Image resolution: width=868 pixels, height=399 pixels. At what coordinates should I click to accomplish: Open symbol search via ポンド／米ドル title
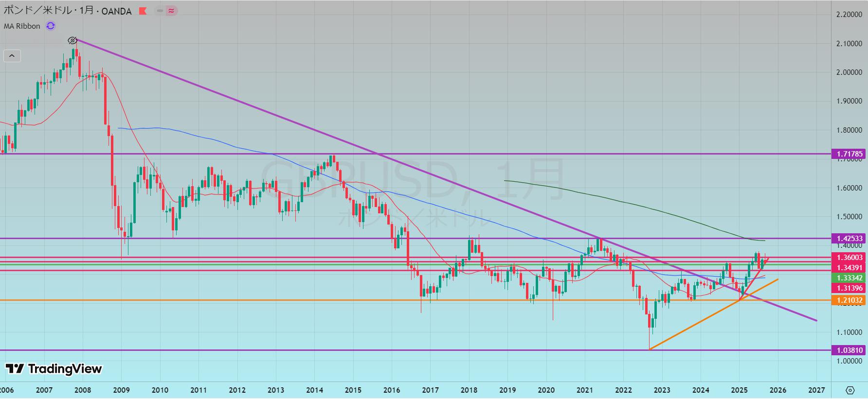click(40, 11)
